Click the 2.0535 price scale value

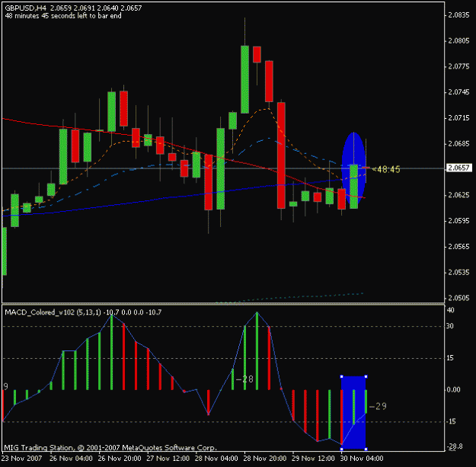click(x=458, y=273)
